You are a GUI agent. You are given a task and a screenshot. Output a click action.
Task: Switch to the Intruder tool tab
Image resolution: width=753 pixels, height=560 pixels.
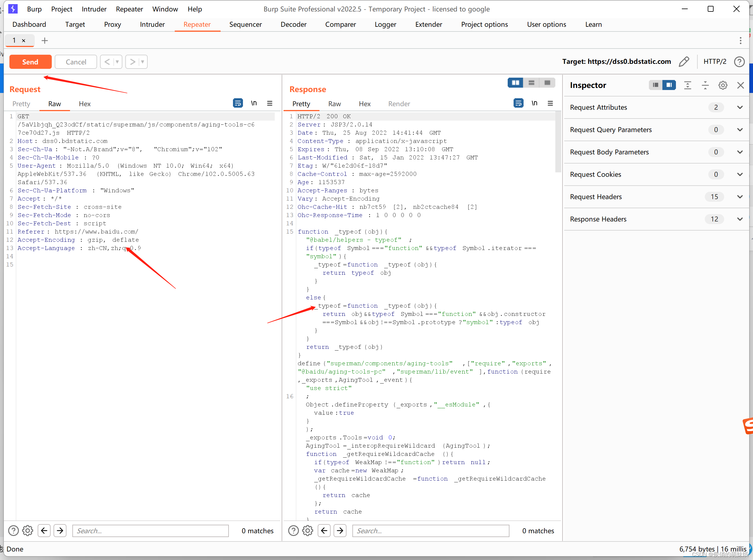coord(152,24)
